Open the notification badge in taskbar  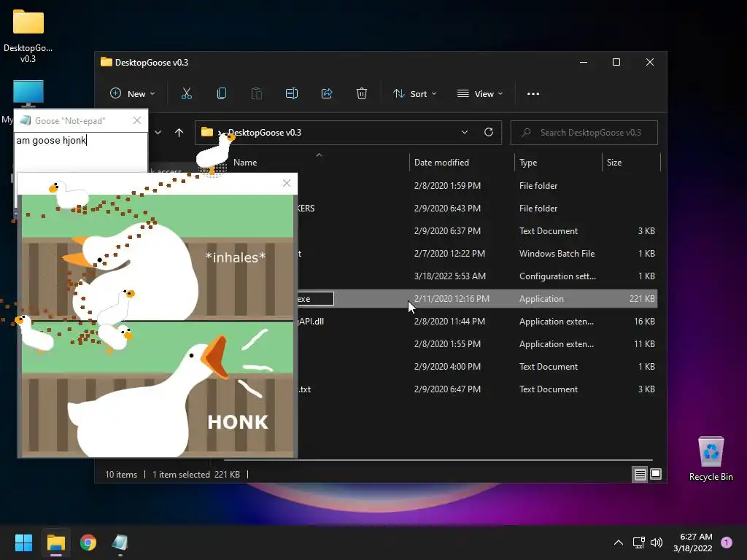(x=727, y=542)
